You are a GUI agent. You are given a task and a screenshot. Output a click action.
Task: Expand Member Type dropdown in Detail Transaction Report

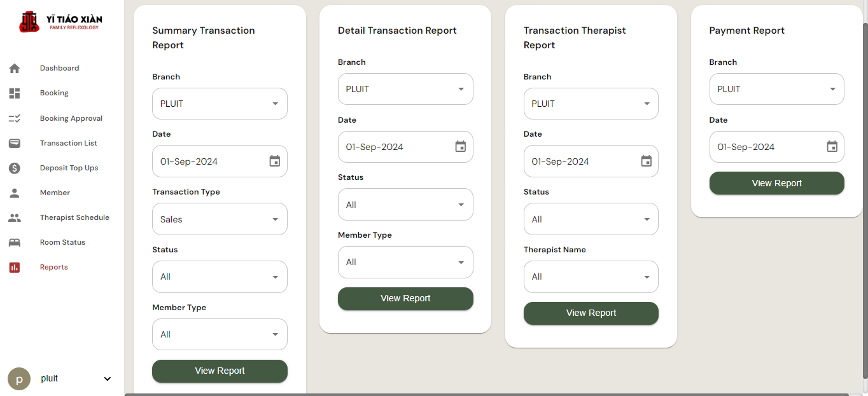pyautogui.click(x=405, y=263)
